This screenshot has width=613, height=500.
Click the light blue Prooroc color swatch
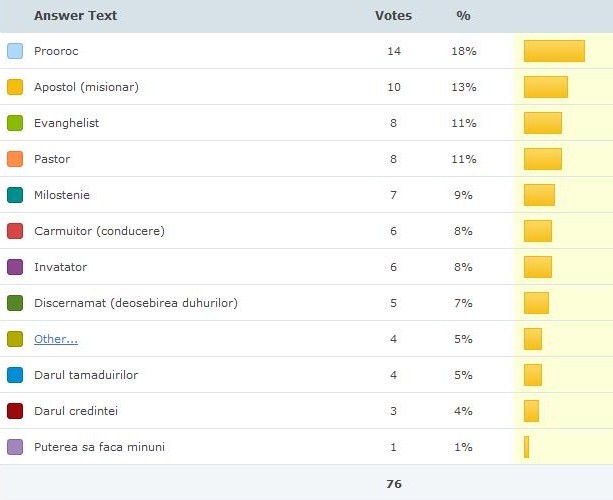coord(15,51)
